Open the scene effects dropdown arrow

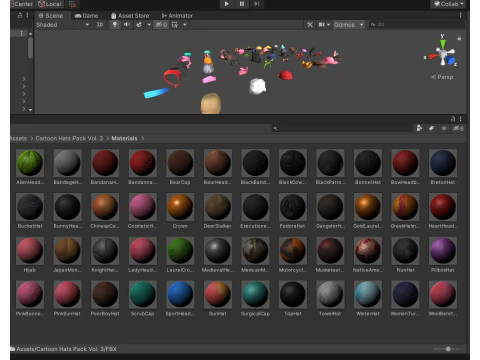tap(149, 25)
